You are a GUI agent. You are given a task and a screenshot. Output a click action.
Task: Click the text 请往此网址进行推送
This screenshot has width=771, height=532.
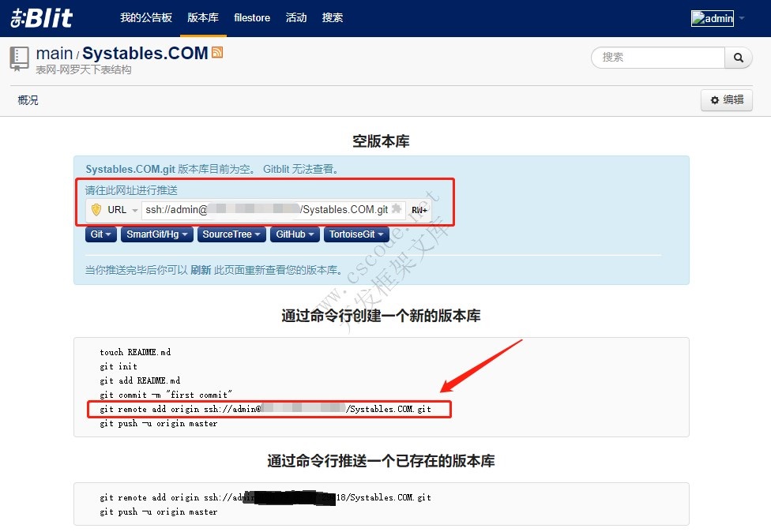pos(131,190)
